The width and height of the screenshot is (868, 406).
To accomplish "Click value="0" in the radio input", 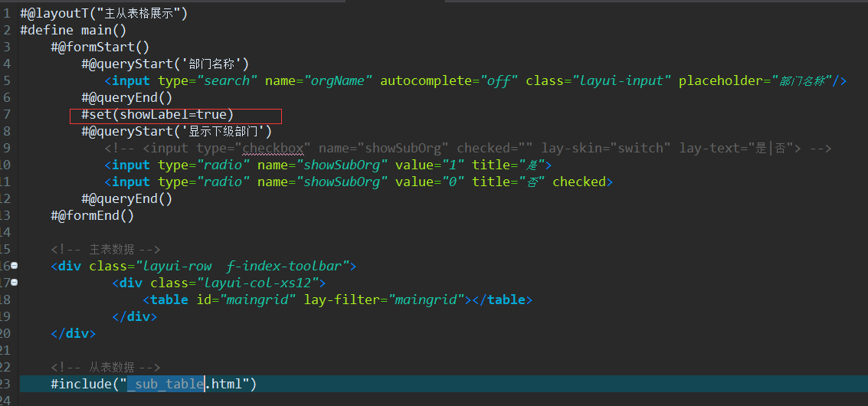I will point(430,182).
